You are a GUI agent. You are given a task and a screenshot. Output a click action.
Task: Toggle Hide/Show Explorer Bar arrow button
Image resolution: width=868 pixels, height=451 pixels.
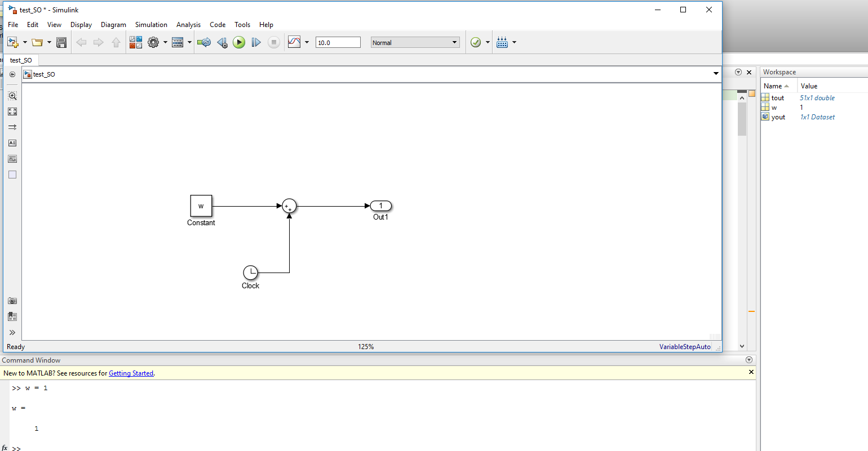click(12, 74)
